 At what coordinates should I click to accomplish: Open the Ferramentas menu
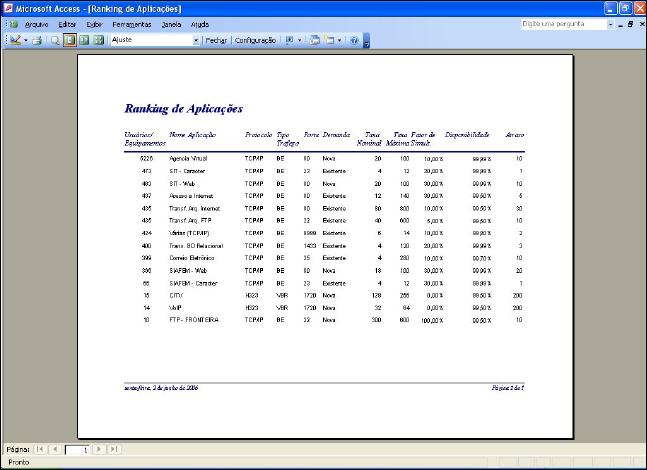(132, 25)
